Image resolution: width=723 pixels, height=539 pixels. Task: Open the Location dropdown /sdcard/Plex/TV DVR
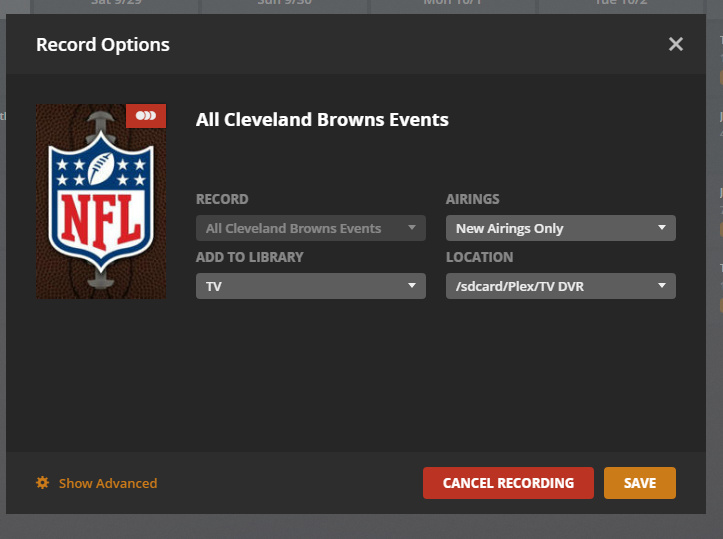point(561,286)
